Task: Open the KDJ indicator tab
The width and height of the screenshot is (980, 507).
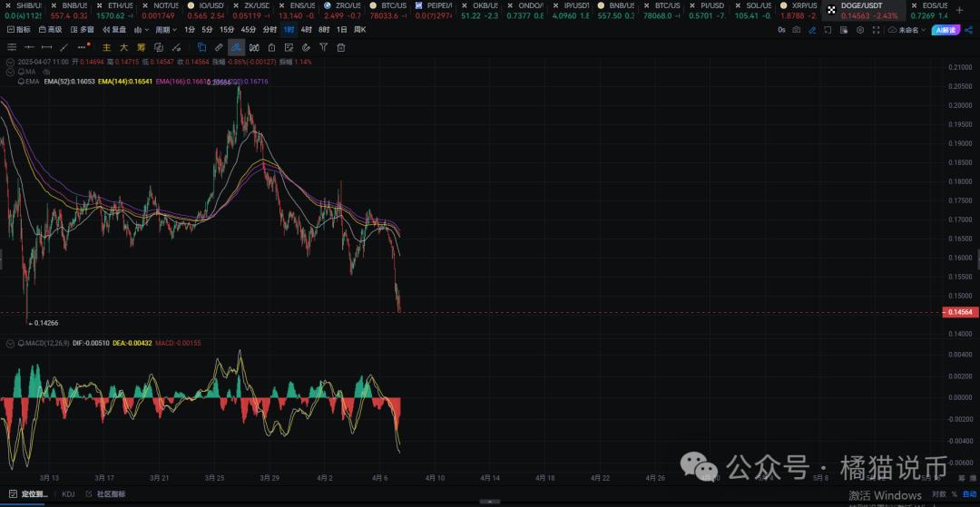Action: coord(68,494)
